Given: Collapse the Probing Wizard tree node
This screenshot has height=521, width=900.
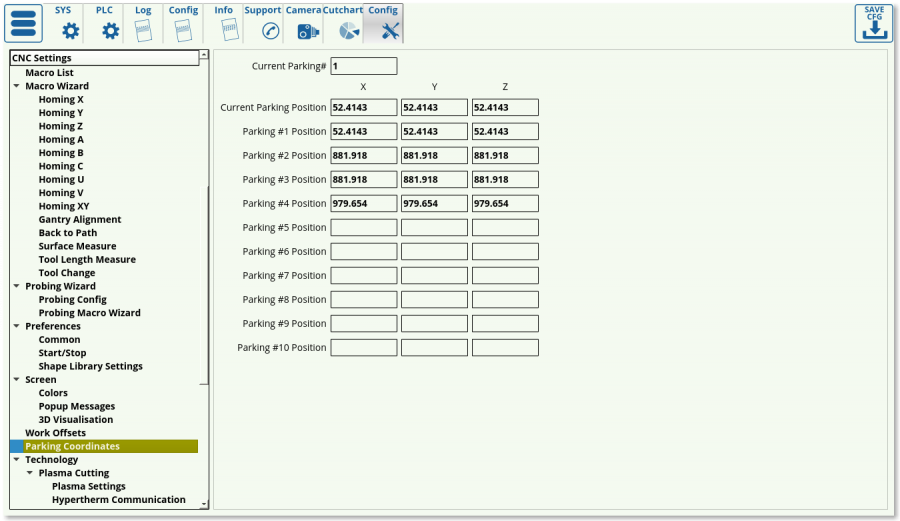Looking at the screenshot, I should 17,286.
